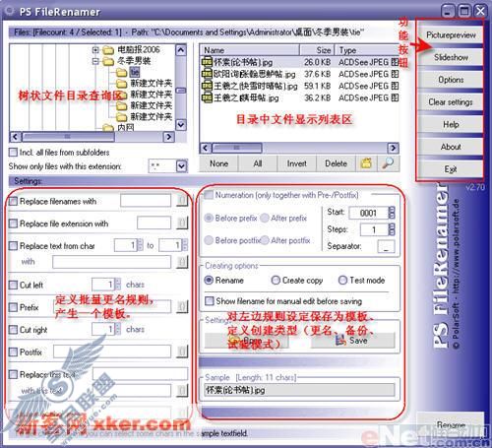Click the folder icon beside Delete

coord(366,163)
